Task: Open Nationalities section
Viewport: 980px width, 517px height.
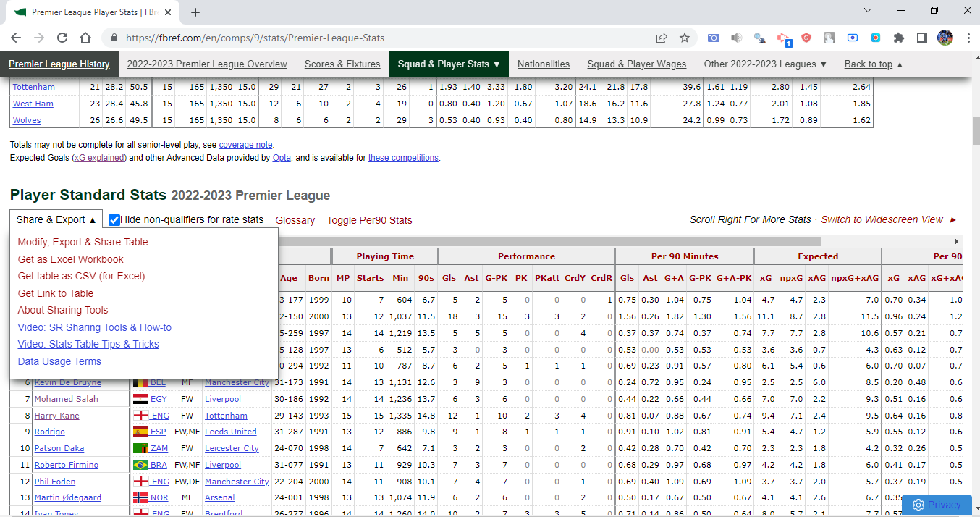Action: click(x=544, y=64)
